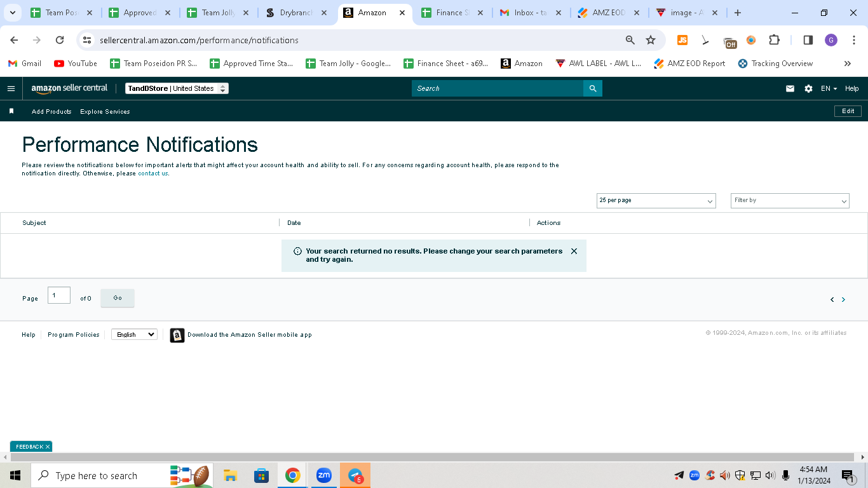Open the Windows Start menu

pos(15,475)
